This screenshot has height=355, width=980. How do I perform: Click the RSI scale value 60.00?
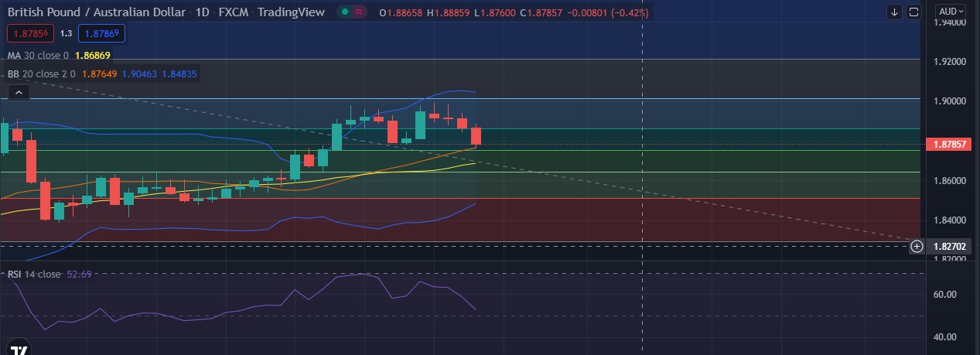(x=946, y=295)
